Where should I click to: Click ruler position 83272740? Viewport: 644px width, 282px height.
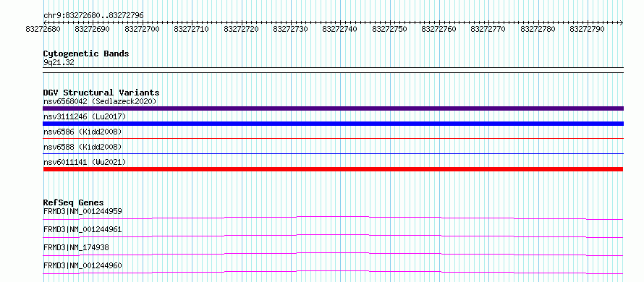pyautogui.click(x=339, y=29)
